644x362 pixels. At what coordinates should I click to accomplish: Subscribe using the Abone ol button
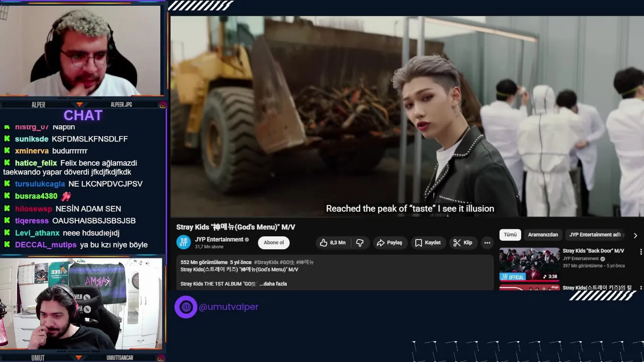point(274,242)
